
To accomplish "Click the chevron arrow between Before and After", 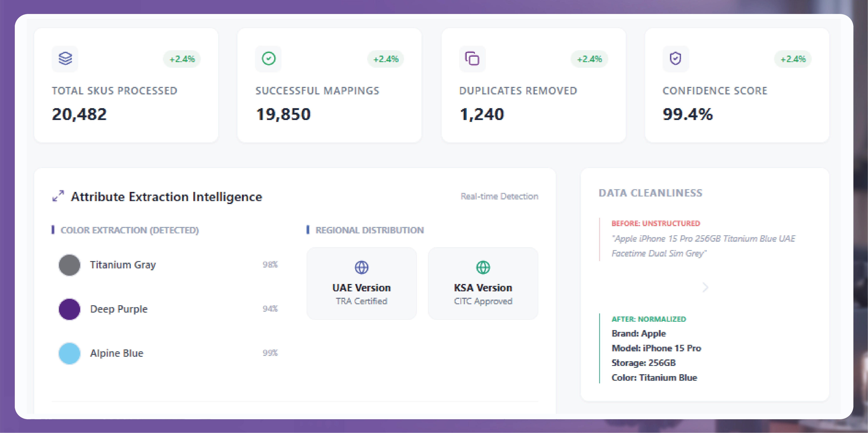I will [x=705, y=287].
